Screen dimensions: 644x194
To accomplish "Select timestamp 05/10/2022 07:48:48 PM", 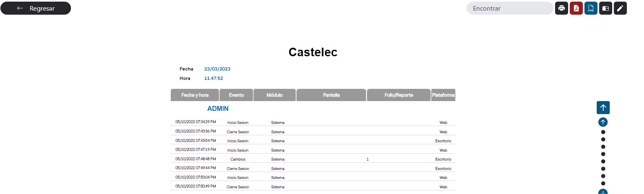I will [196, 159].
